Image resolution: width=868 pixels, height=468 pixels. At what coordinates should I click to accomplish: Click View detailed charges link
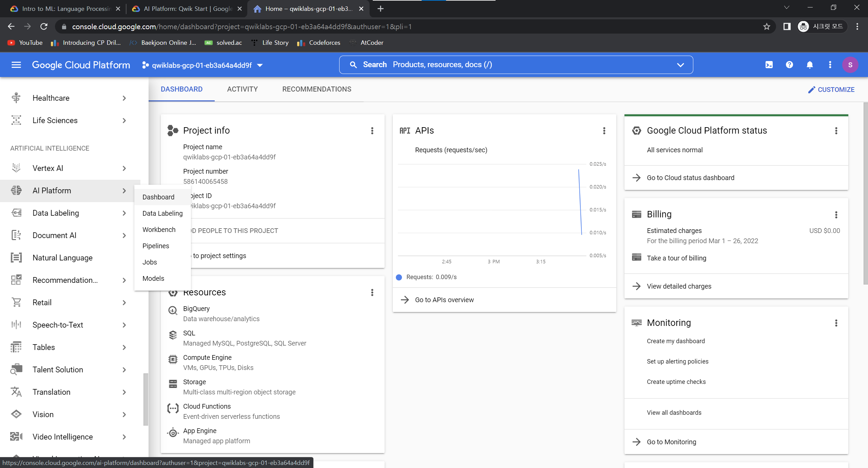(679, 286)
